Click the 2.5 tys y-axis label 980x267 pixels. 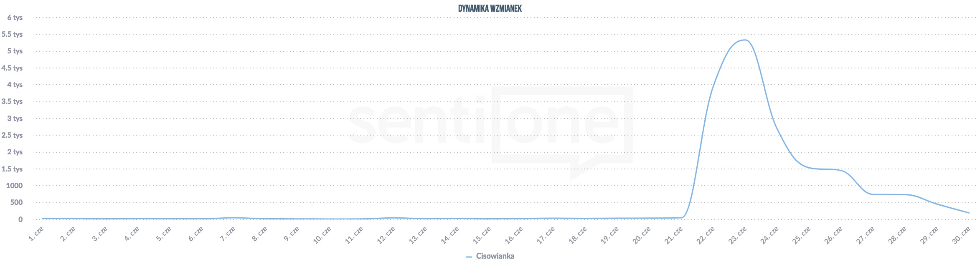[12, 135]
